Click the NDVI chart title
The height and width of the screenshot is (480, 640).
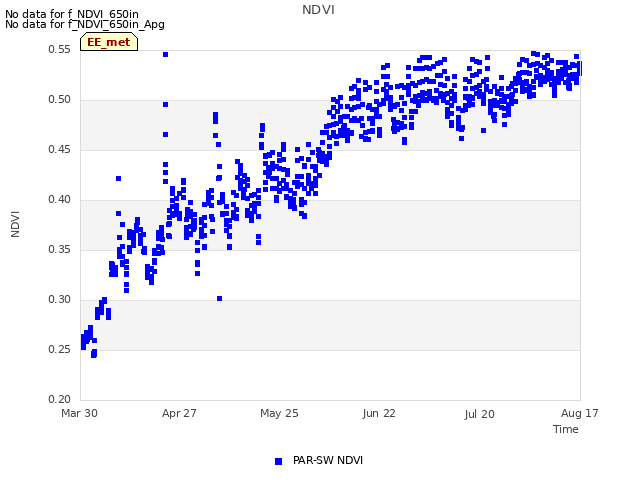coord(318,10)
